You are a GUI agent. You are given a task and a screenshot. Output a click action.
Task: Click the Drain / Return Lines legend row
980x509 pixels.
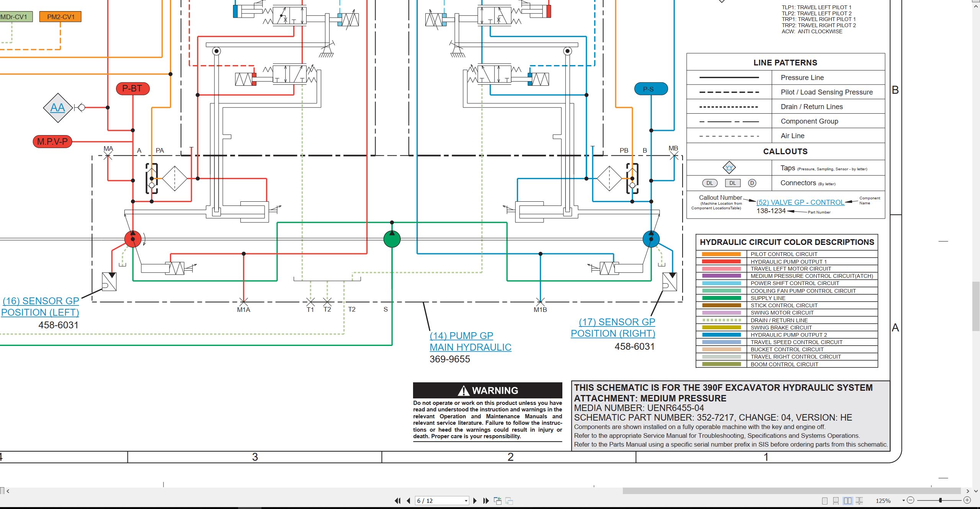click(786, 107)
